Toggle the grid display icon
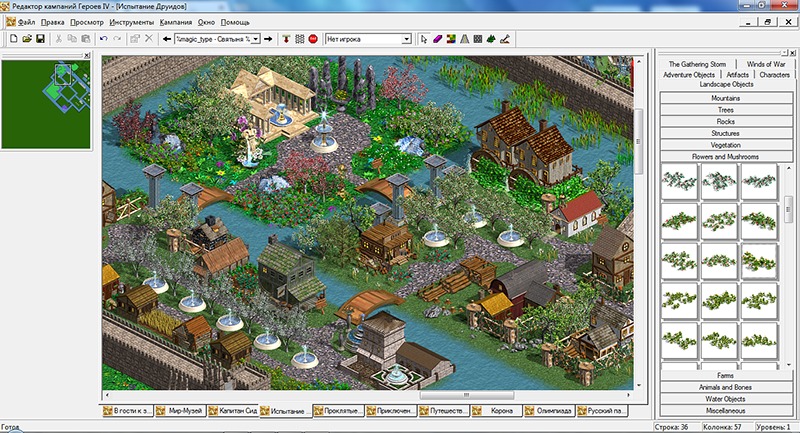The width and height of the screenshot is (800, 433). pos(300,39)
